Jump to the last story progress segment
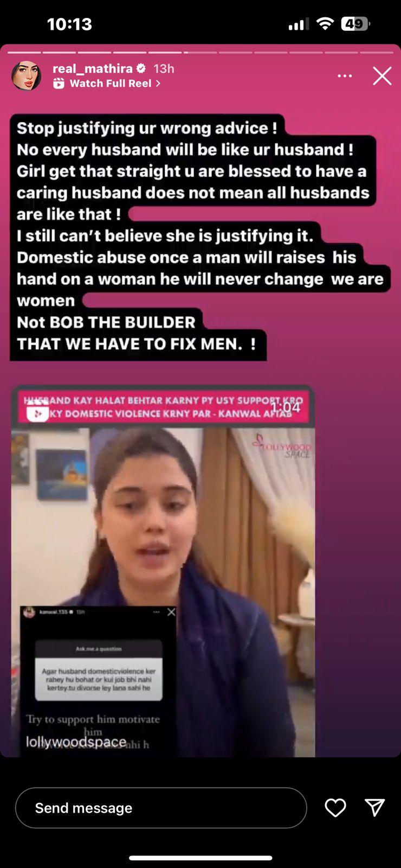Viewport: 401px width, 868px height. tap(377, 53)
